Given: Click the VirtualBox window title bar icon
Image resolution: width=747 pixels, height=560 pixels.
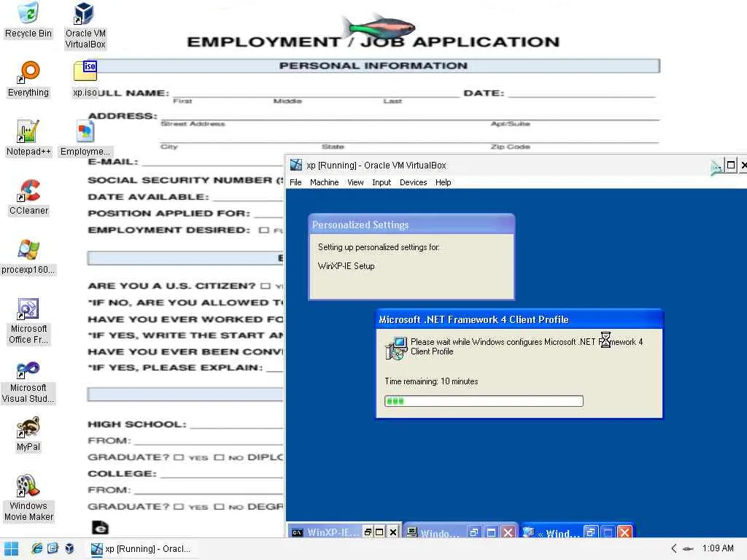Looking at the screenshot, I should coord(296,165).
